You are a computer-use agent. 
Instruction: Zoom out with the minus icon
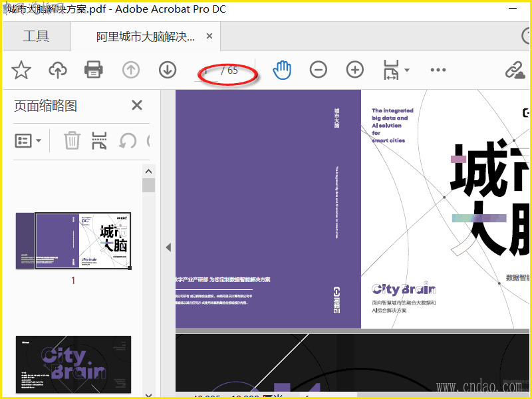[319, 70]
